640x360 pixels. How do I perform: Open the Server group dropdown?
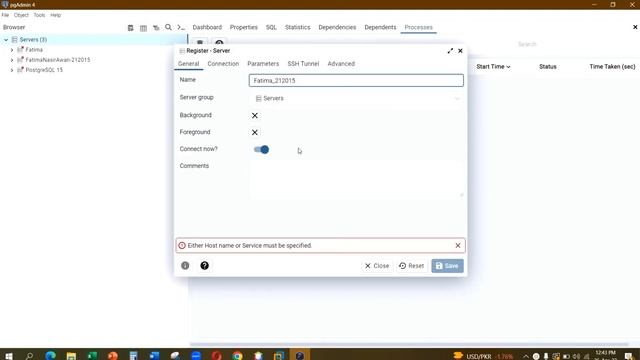pos(356,98)
